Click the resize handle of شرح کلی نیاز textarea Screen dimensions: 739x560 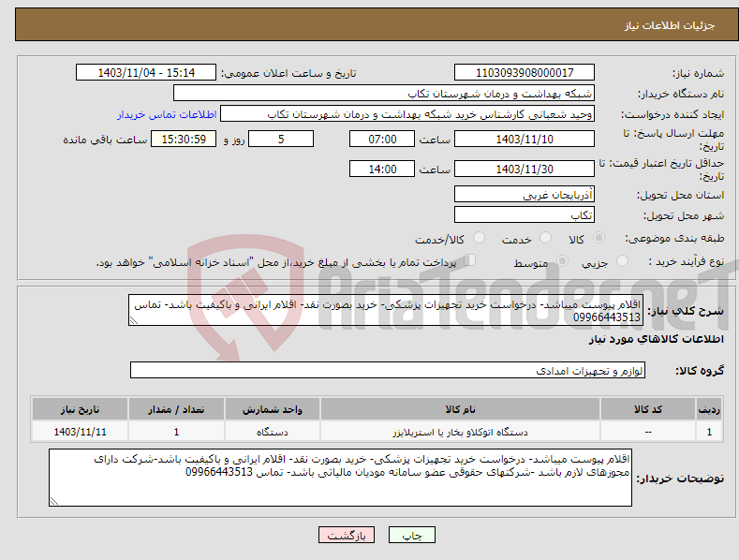[134, 320]
